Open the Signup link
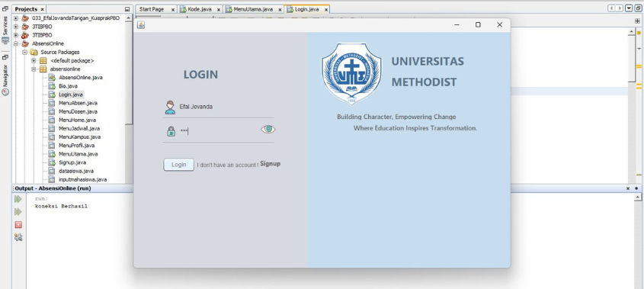The image size is (644, 289). point(271,164)
